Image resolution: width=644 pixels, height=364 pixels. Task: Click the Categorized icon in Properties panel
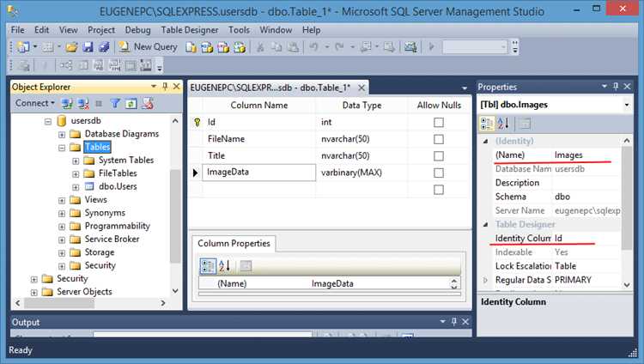coord(487,124)
